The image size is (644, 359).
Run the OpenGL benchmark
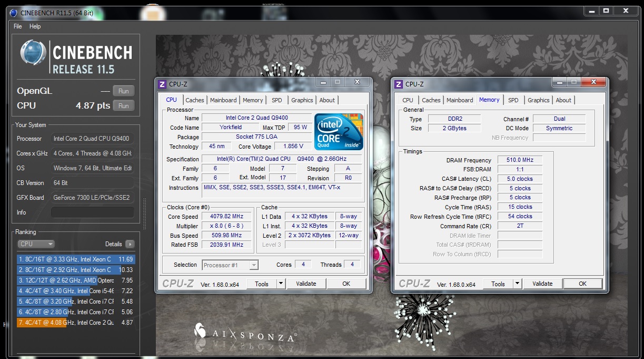pos(124,91)
